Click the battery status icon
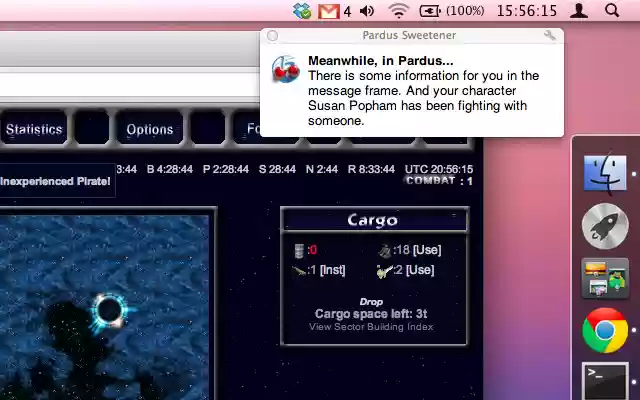The height and width of the screenshot is (400, 640). [430, 11]
